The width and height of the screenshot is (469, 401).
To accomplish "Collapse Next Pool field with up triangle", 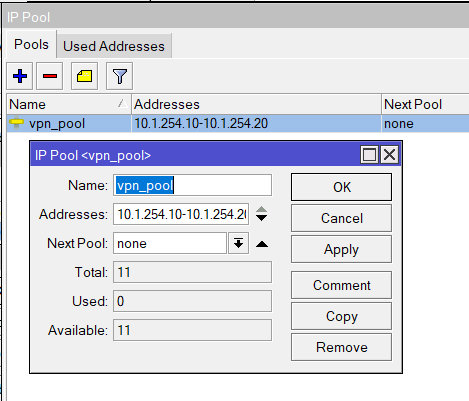I will pos(262,244).
